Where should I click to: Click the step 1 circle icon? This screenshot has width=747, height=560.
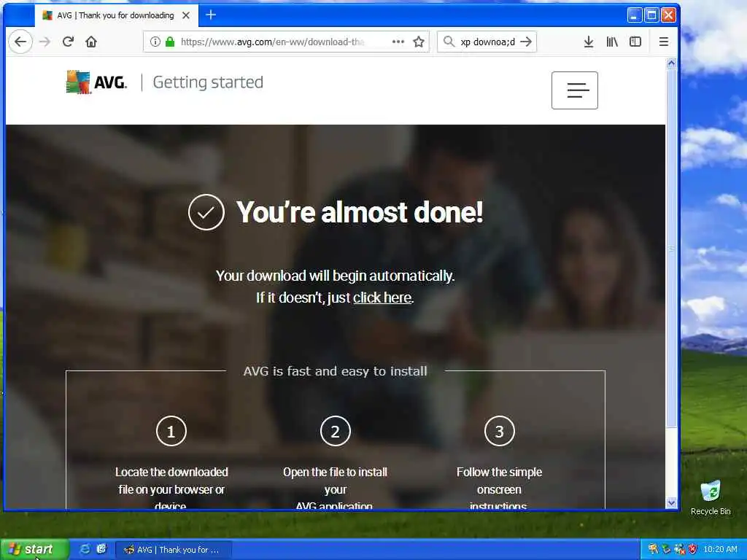coord(171,432)
